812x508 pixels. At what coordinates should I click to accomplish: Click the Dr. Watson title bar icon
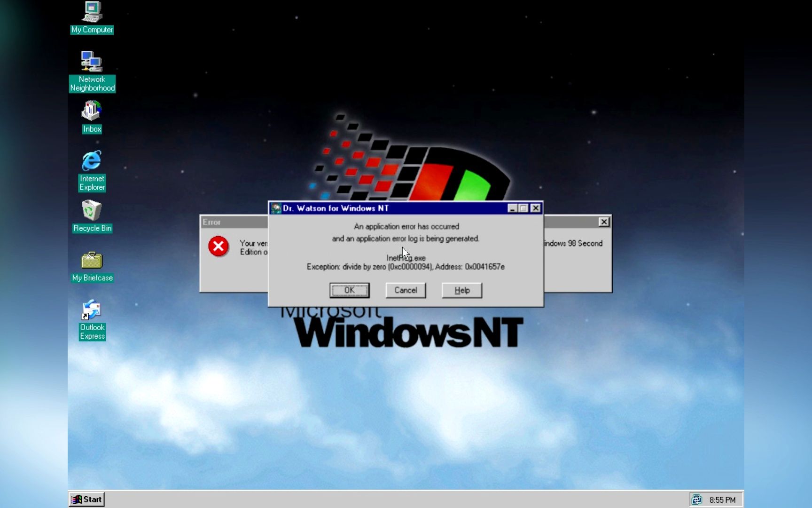point(276,208)
